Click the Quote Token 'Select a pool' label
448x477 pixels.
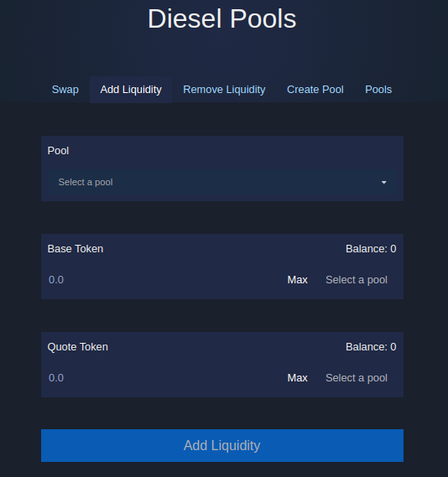[x=357, y=378]
